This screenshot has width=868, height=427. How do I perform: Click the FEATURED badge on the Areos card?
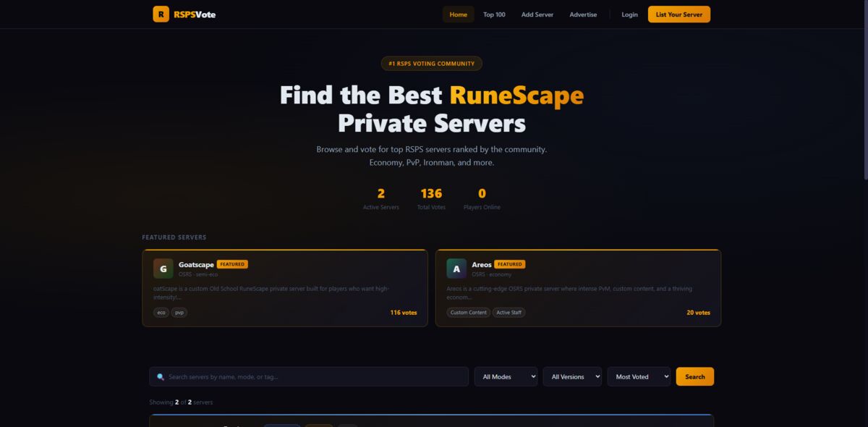tap(509, 264)
